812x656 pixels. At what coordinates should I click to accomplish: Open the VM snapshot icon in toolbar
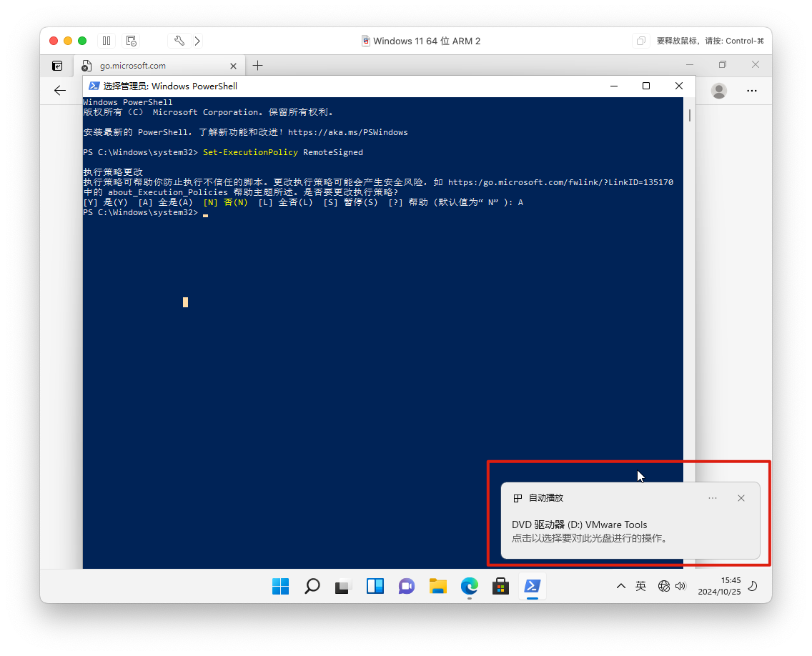tap(131, 41)
